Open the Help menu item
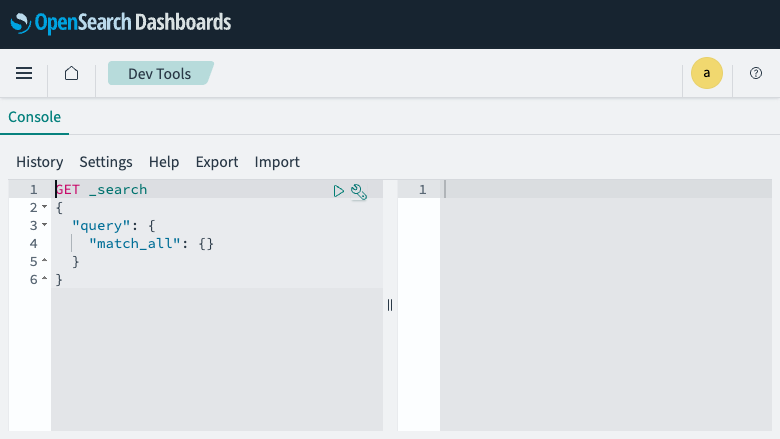This screenshot has width=780, height=439. [164, 162]
